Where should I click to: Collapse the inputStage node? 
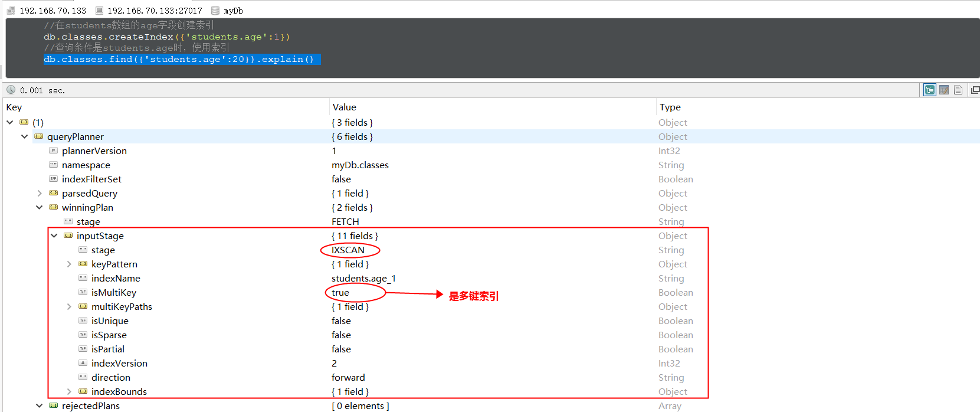54,236
